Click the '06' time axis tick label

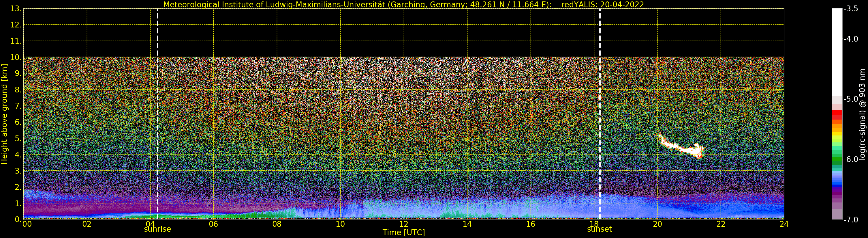click(x=214, y=224)
